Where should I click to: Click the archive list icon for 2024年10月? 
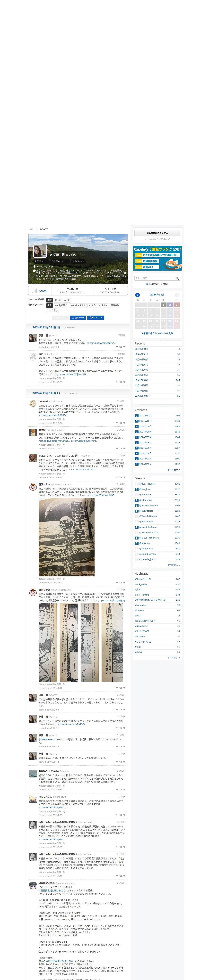136,421
